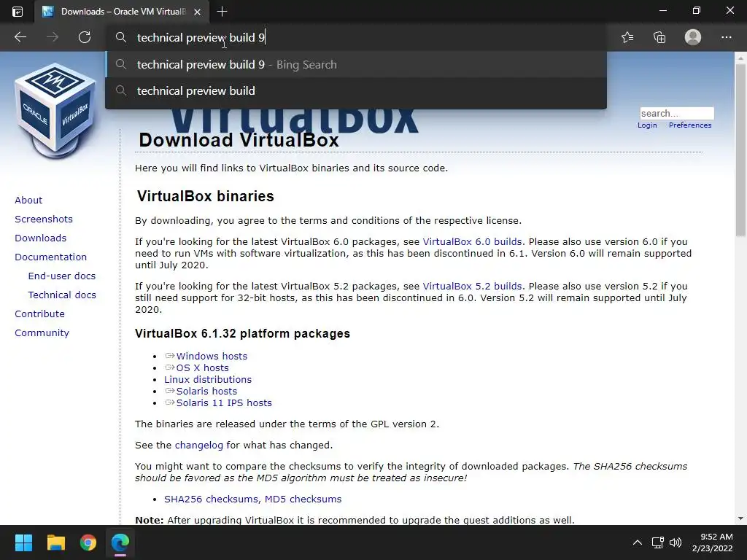Click the site search box
The width and height of the screenshot is (747, 560).
(677, 113)
